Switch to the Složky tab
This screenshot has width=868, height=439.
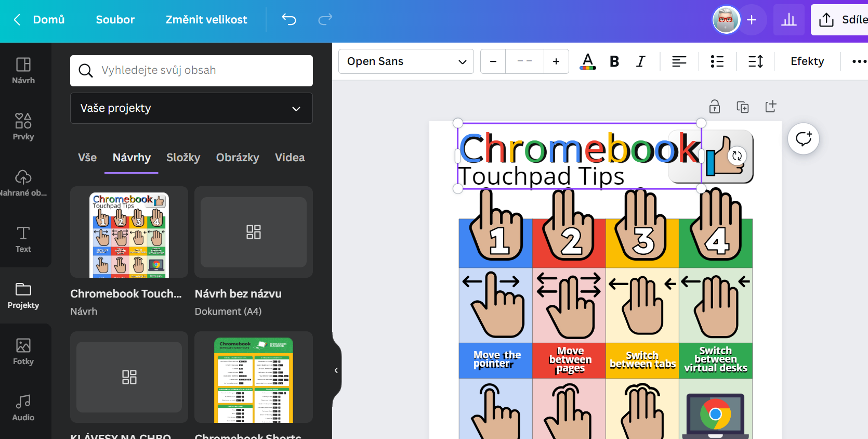tap(183, 158)
